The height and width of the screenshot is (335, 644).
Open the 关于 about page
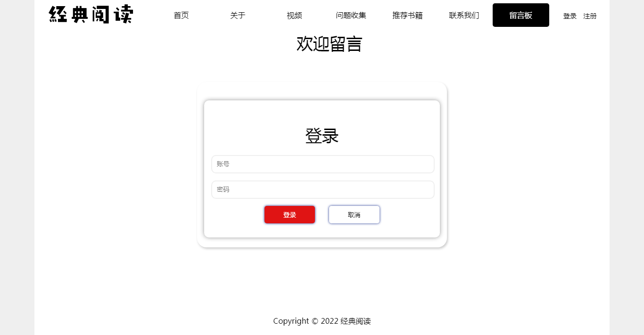(238, 15)
